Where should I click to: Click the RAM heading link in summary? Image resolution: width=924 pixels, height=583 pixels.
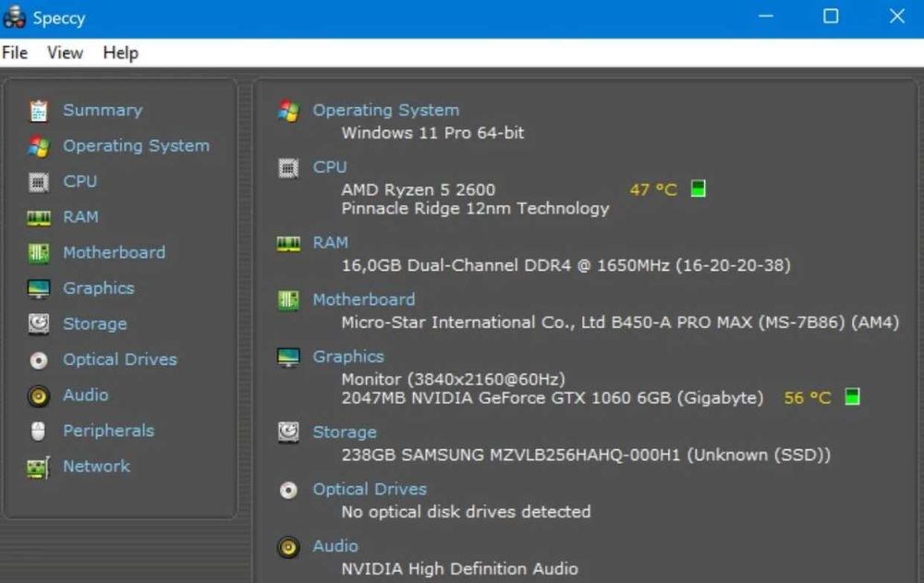330,242
